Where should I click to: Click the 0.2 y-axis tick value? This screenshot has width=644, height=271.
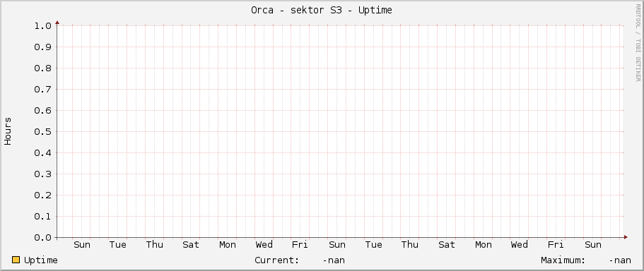[x=42, y=195]
